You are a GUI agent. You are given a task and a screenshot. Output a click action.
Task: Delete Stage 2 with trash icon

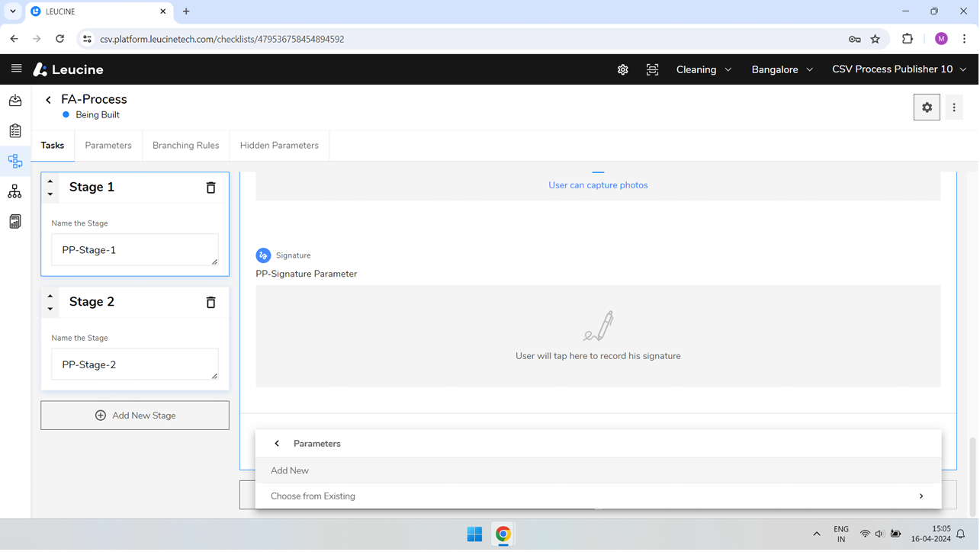[210, 303]
